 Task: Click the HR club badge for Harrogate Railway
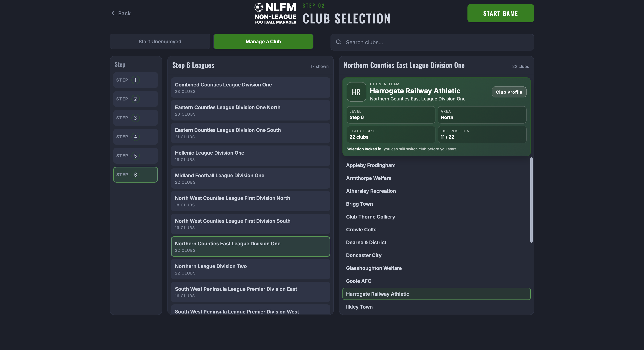tap(356, 92)
